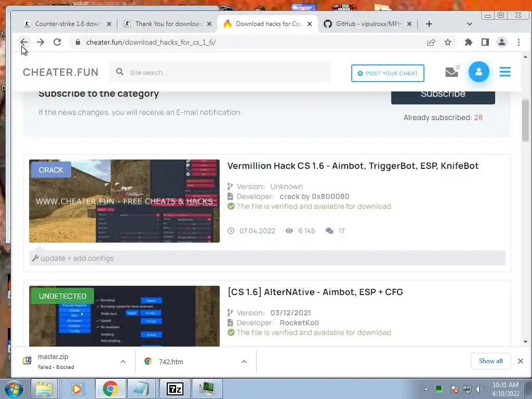This screenshot has height=399, width=532.
Task: Open the Windows Start button
Action: (14, 389)
